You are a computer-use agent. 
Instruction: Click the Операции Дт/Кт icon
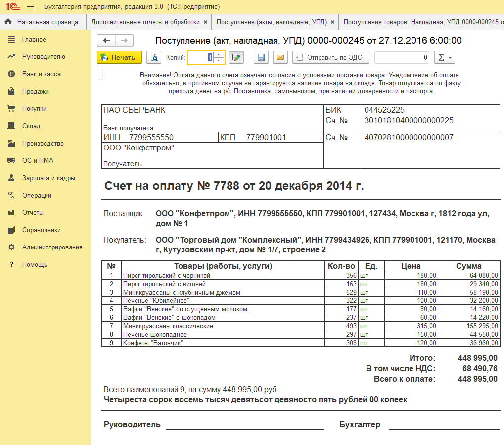tap(11, 196)
